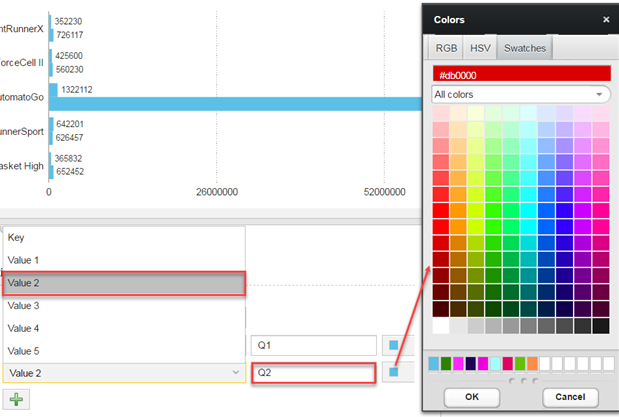Choose Value 1 from the list
The width and height of the screenshot is (619, 417).
coord(123,260)
